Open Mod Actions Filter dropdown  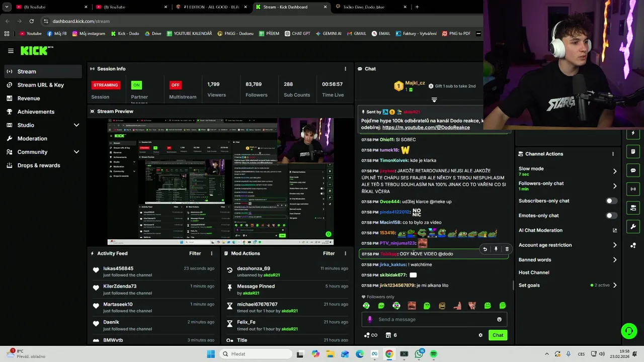click(329, 253)
